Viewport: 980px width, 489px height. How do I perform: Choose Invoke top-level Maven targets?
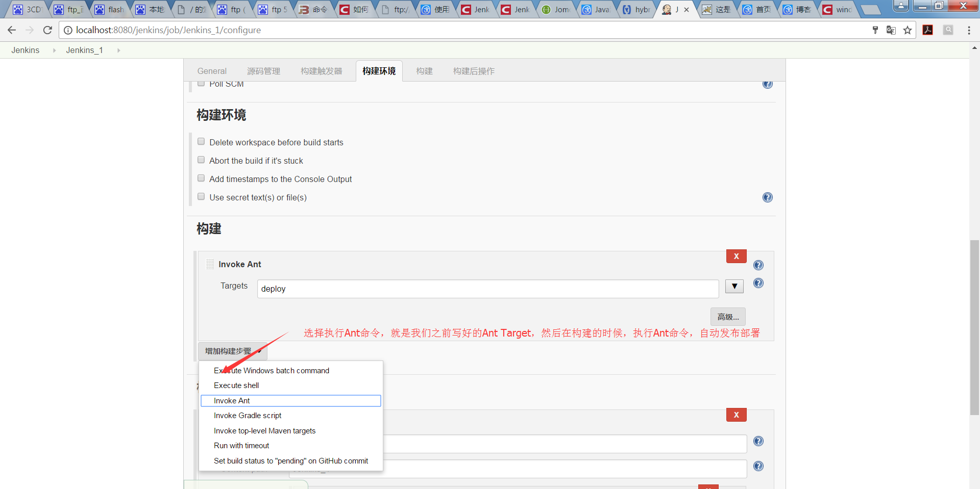(291, 431)
